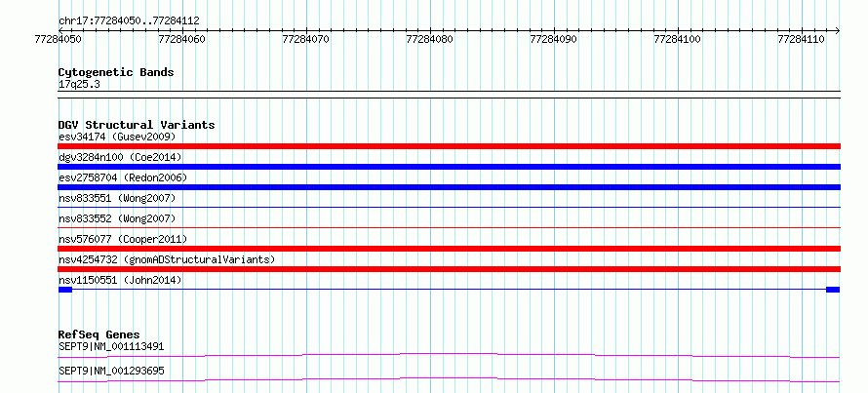Image resolution: width=868 pixels, height=393 pixels.
Task: Open variant nsv1150551 (John2014) label
Action: (x=120, y=280)
